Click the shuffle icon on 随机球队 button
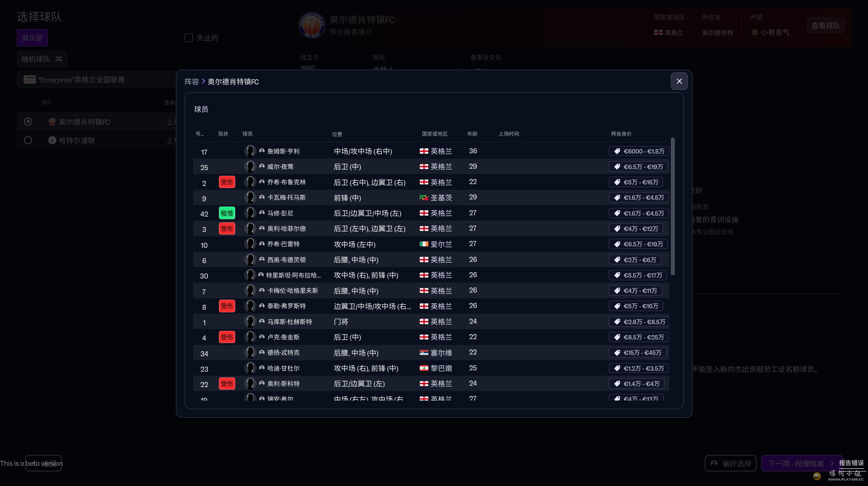The height and width of the screenshot is (486, 868). coord(59,59)
